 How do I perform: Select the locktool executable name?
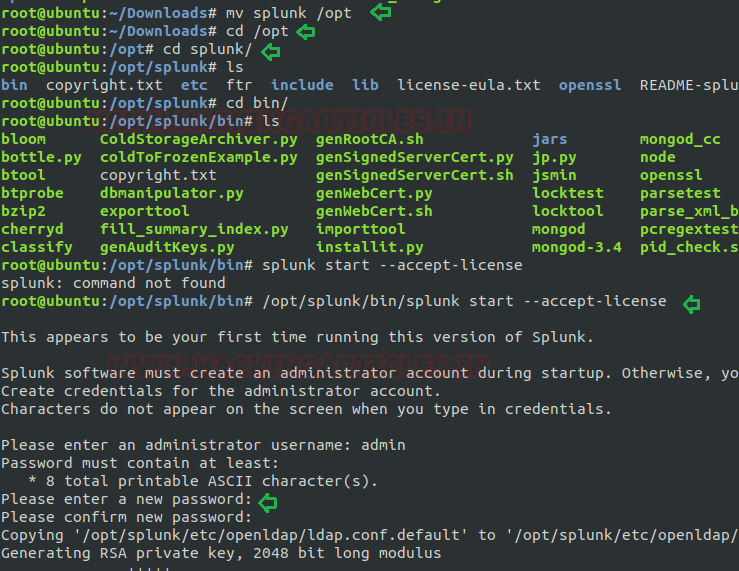click(567, 211)
